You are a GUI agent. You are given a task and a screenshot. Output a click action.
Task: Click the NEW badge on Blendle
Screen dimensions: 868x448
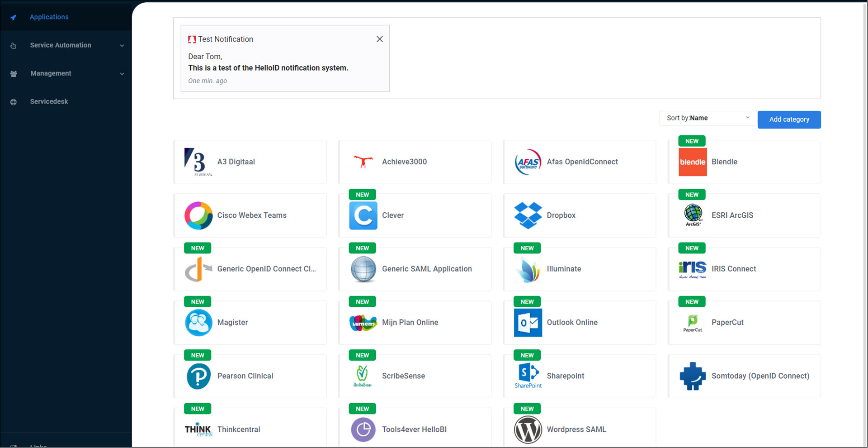tap(692, 141)
